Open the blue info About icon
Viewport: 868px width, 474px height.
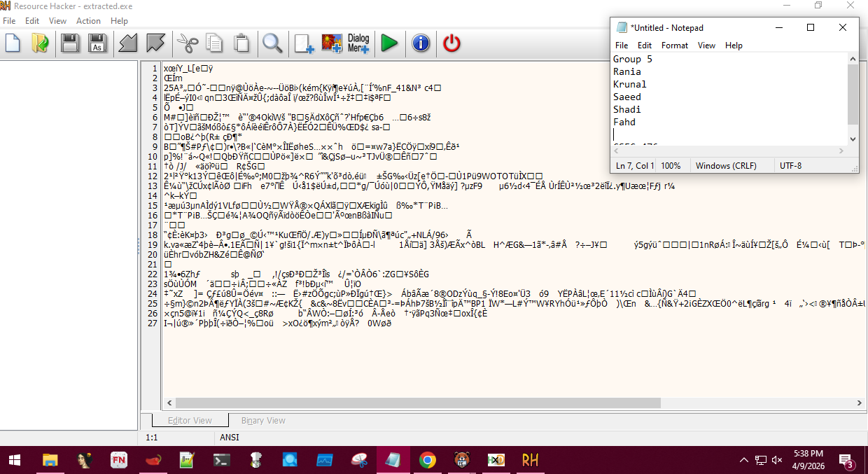420,43
